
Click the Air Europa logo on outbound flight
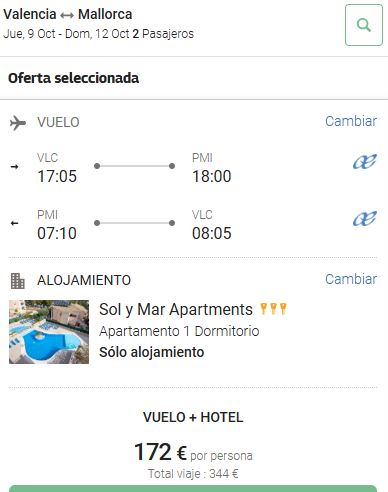coord(365,161)
